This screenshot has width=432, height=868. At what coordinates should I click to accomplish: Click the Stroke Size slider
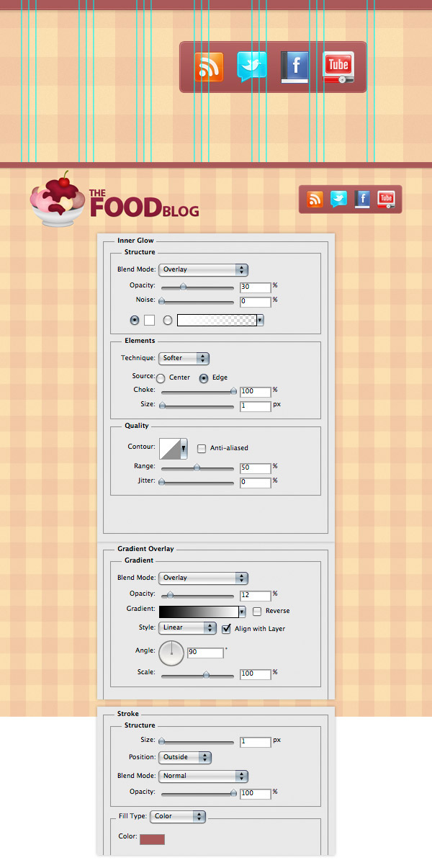tap(197, 741)
